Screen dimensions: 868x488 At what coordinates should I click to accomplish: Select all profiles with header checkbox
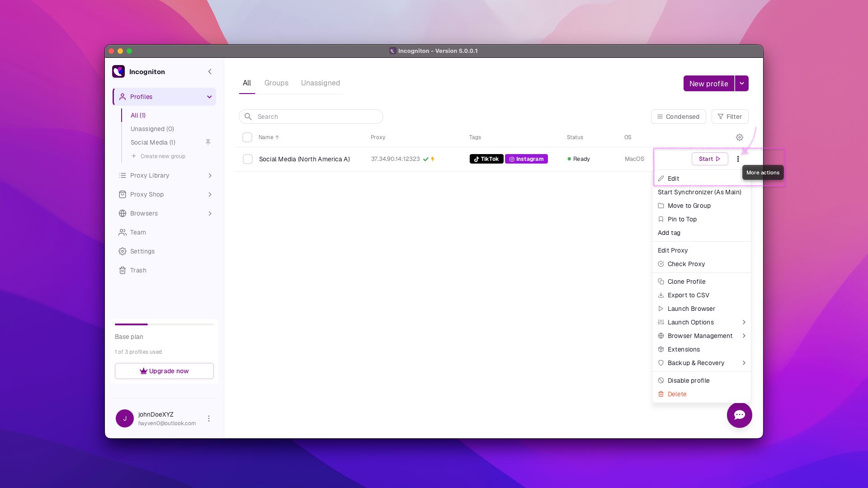point(247,137)
